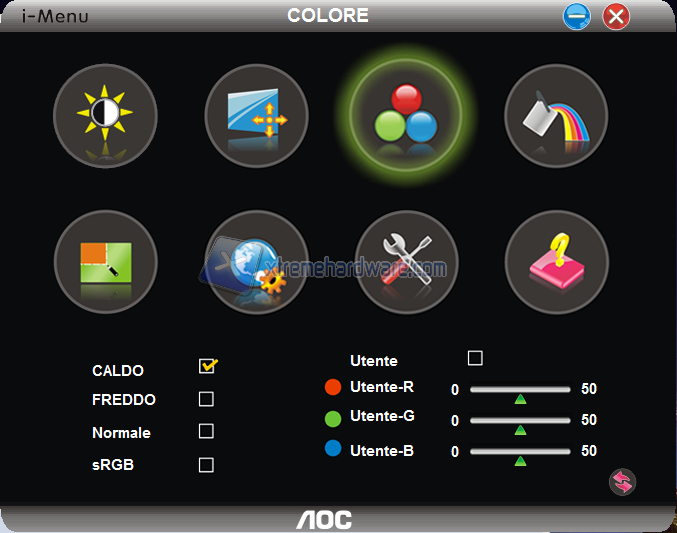Viewport: 677px width, 533px height.
Task: Enable the Normale checkbox
Action: (x=206, y=431)
